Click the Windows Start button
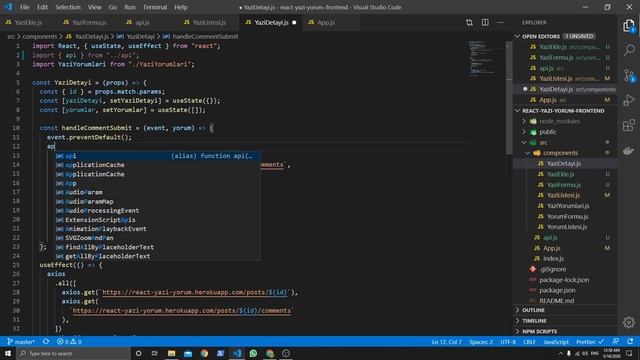Viewport: 640px width, 360px height. 8,353
